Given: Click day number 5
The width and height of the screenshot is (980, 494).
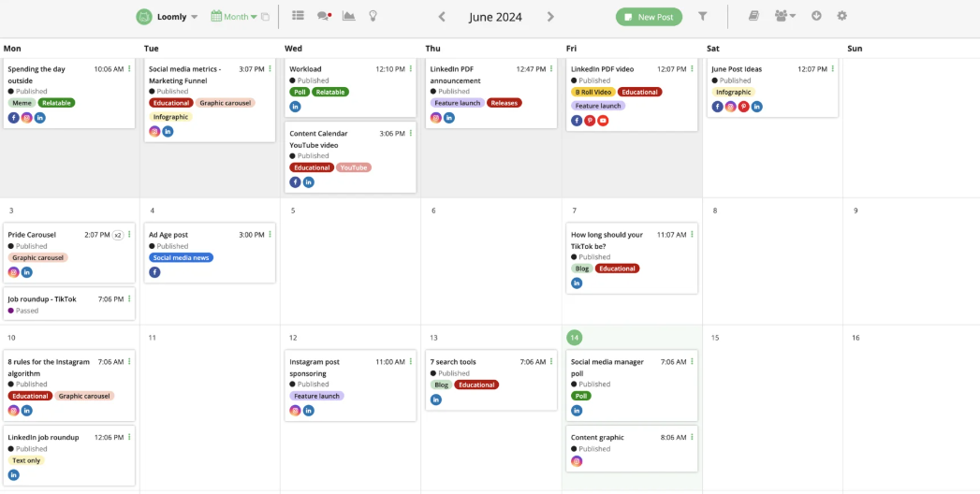Looking at the screenshot, I should 292,211.
